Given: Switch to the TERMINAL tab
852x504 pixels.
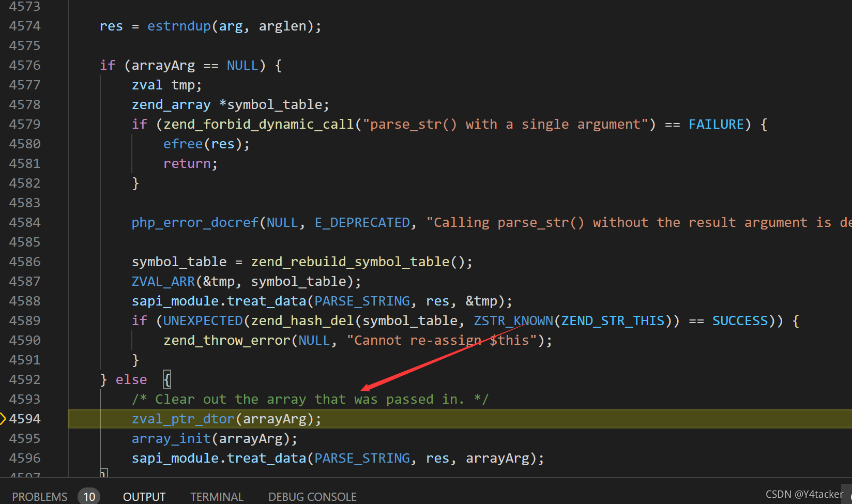Looking at the screenshot, I should (x=217, y=497).
